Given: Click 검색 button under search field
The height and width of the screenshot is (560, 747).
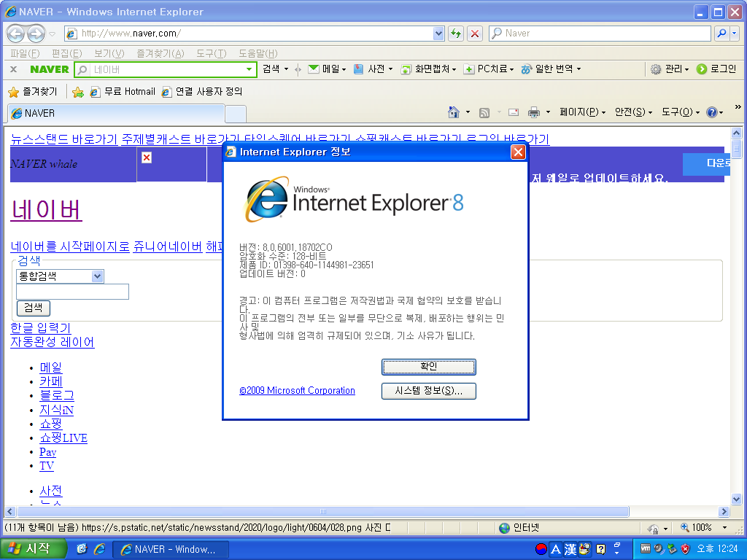Looking at the screenshot, I should (34, 308).
